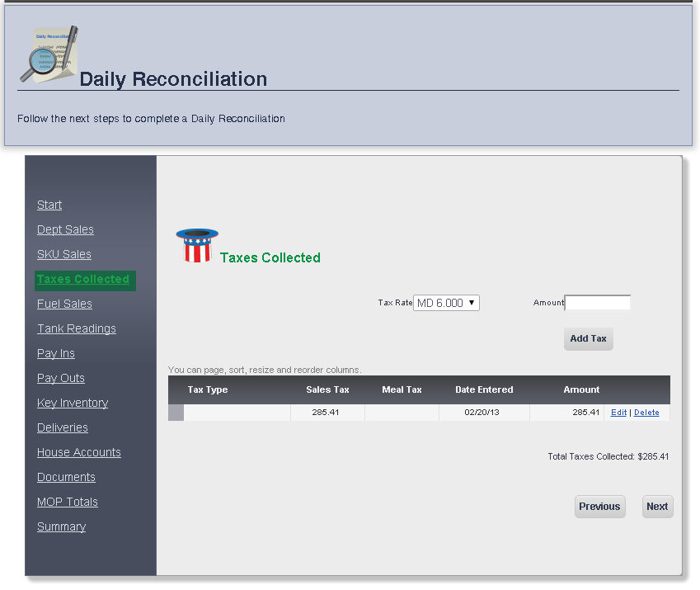Open the Tank Readings step
This screenshot has width=700, height=590.
click(77, 328)
